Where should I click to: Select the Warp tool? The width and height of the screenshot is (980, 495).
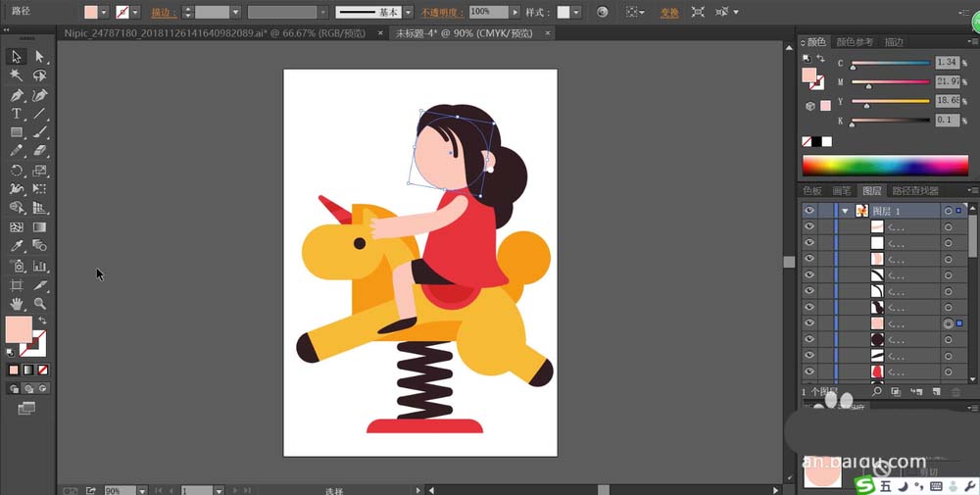[17, 189]
